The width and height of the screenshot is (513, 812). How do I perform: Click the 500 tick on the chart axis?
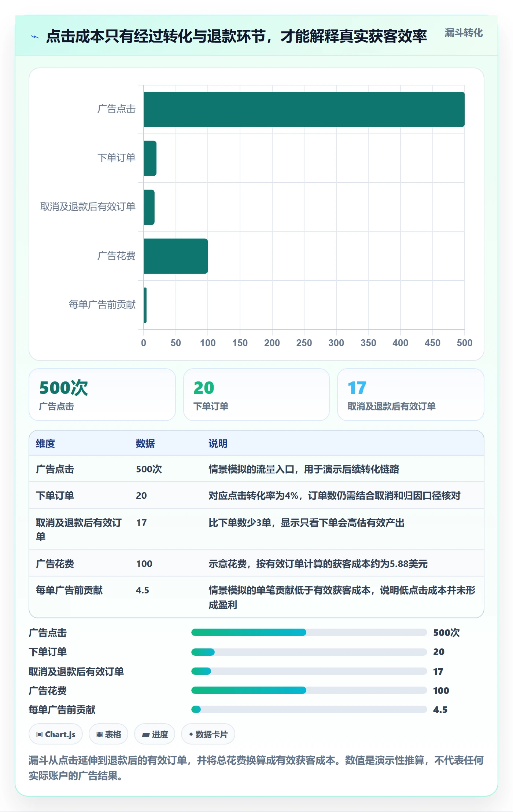pos(464,343)
